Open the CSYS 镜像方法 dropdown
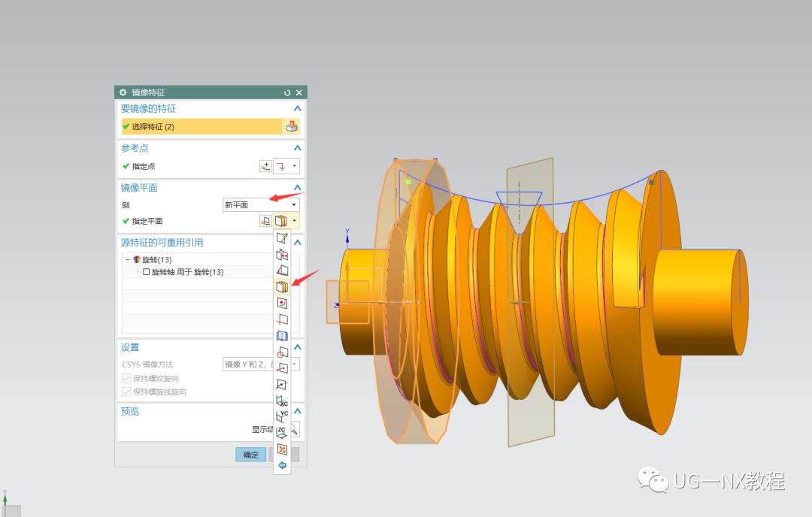 click(x=261, y=364)
